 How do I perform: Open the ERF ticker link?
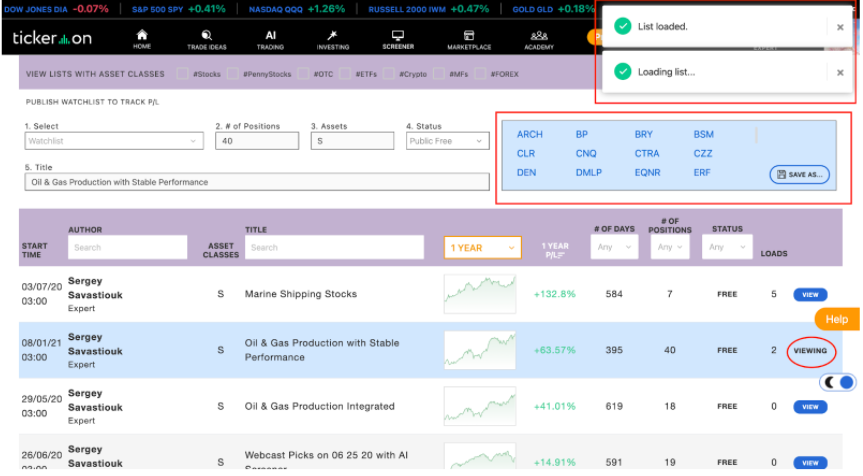click(702, 172)
